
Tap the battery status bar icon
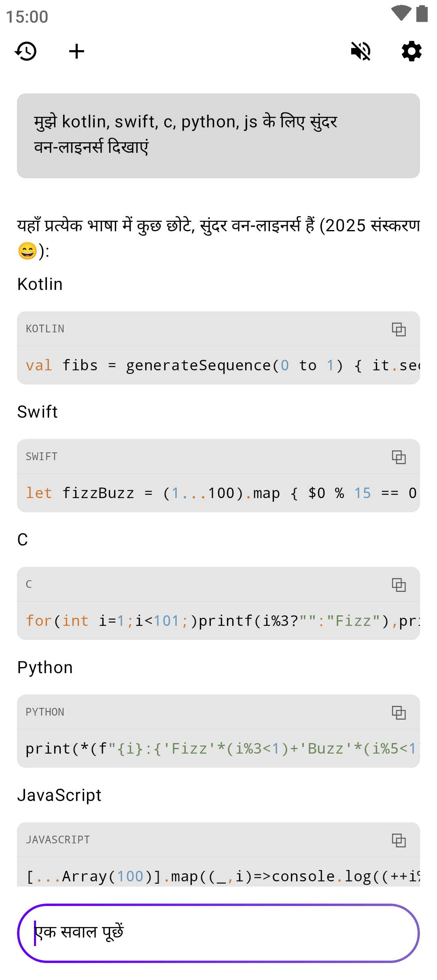point(422,13)
